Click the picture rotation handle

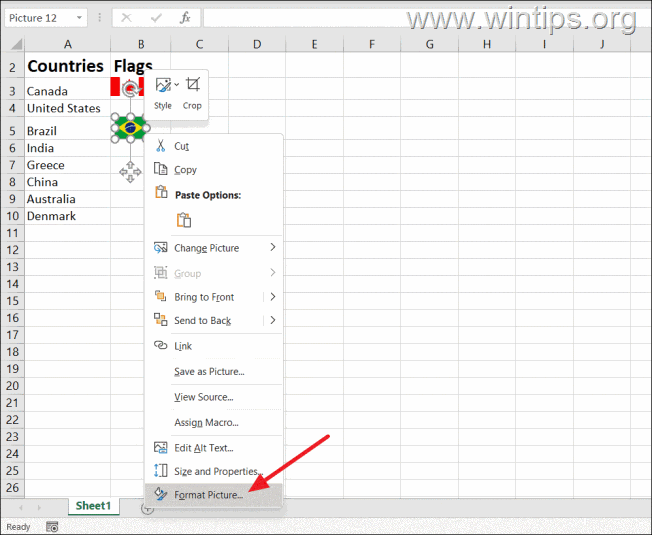point(131,89)
